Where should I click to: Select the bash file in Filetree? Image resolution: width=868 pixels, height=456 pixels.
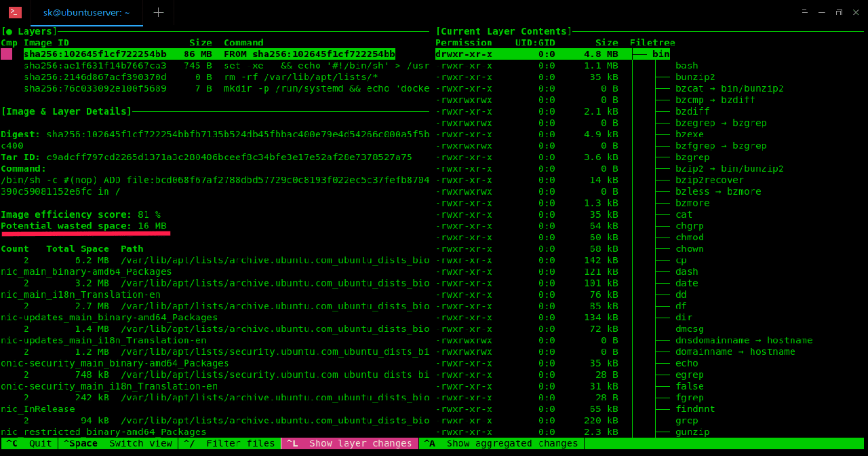click(x=686, y=66)
